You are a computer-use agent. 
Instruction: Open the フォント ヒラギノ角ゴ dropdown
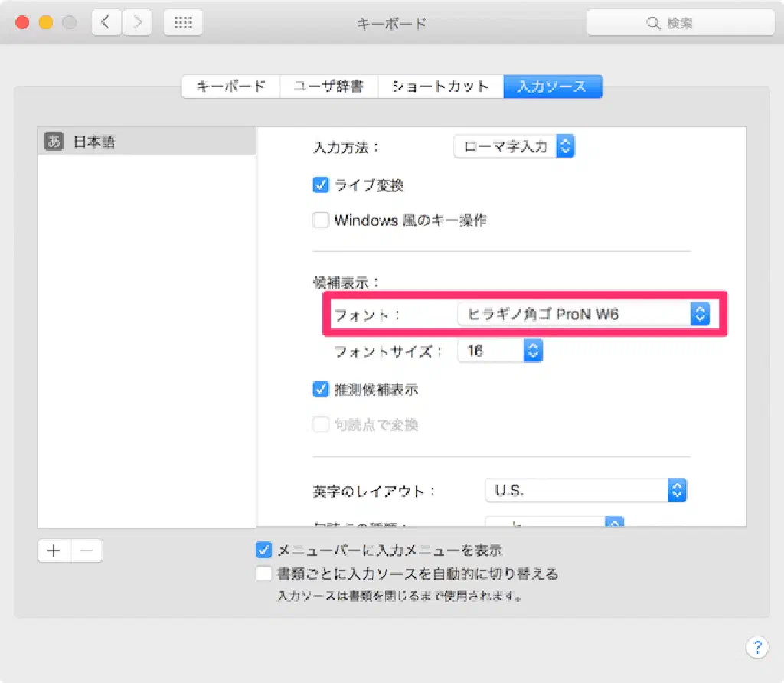coord(583,313)
